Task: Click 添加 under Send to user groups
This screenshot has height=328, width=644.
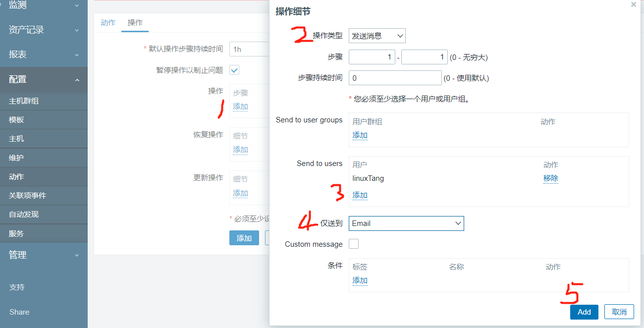Action: [x=360, y=135]
